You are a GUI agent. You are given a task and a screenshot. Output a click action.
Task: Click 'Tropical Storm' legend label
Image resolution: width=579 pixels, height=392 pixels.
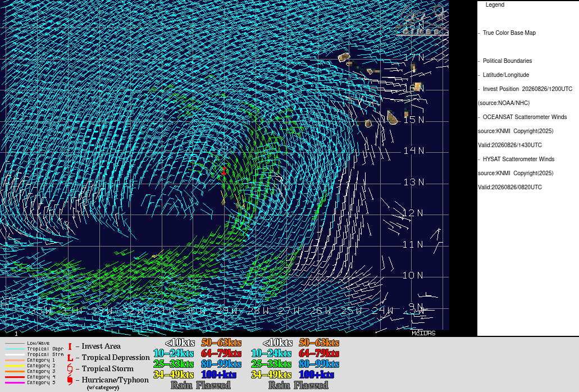(x=108, y=369)
